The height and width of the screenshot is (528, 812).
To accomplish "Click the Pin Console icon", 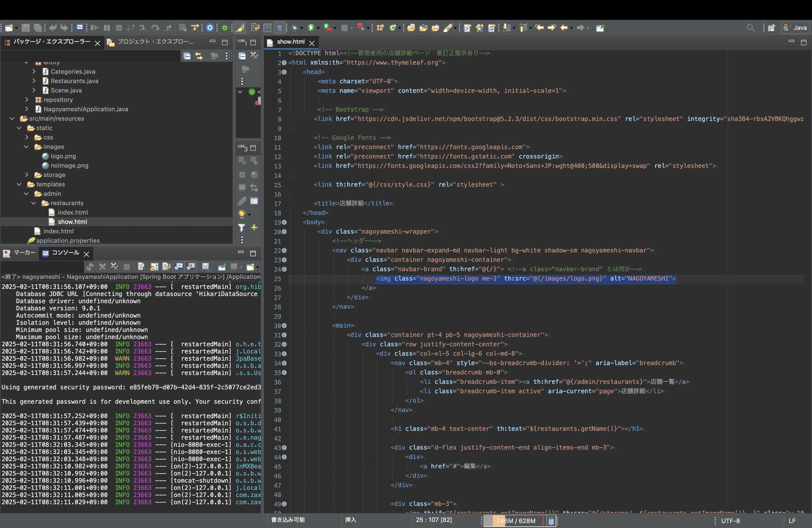I will pos(222,266).
